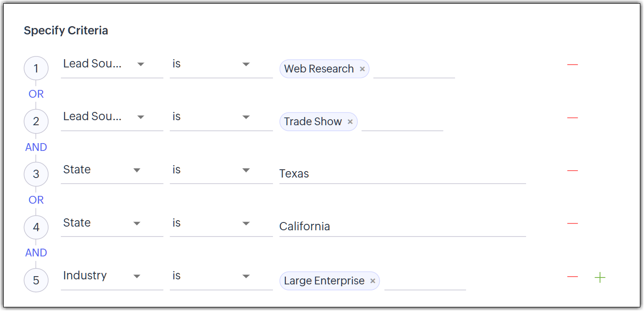Viewport: 644px width, 311px height.
Task: Click the row 5 number circle
Action: coord(36,280)
